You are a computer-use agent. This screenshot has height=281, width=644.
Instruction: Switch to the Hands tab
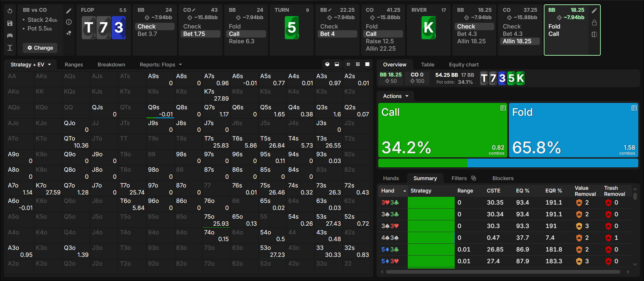(x=391, y=178)
